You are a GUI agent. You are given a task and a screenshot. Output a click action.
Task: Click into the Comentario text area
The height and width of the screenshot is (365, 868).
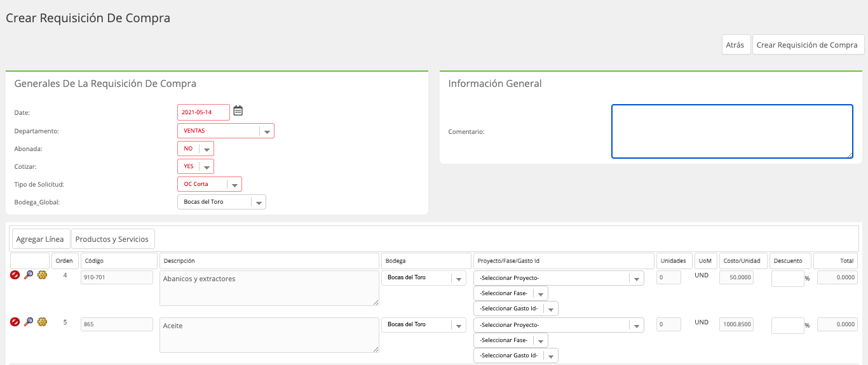(732, 131)
